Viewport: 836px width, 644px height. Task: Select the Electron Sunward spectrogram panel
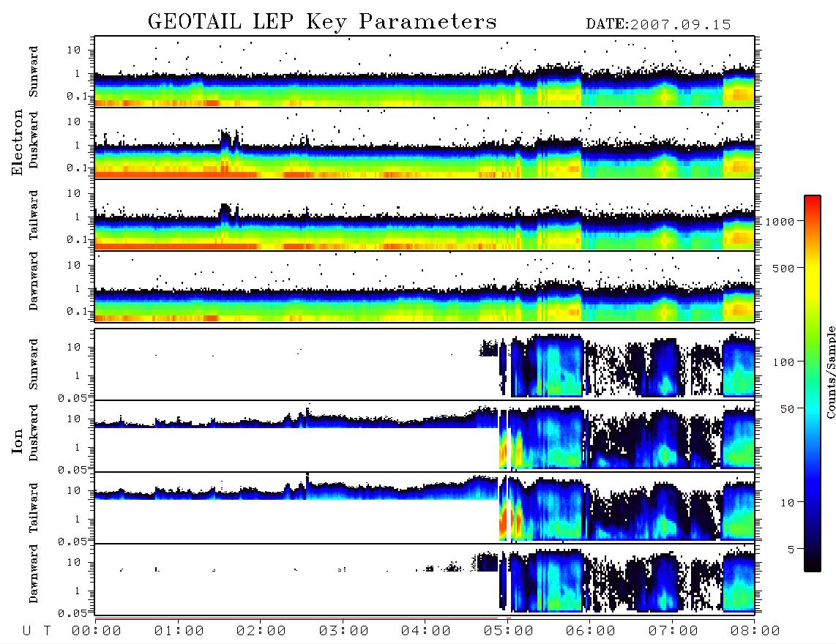tap(425, 72)
